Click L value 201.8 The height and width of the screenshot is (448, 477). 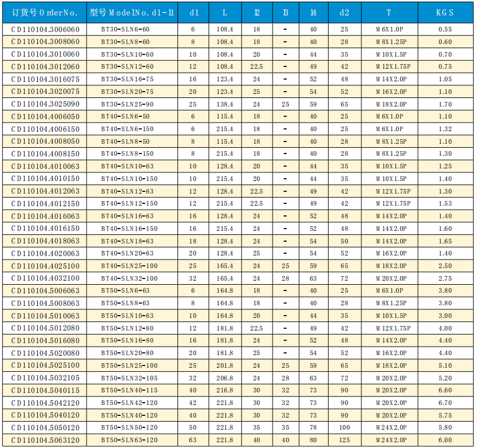(225, 366)
